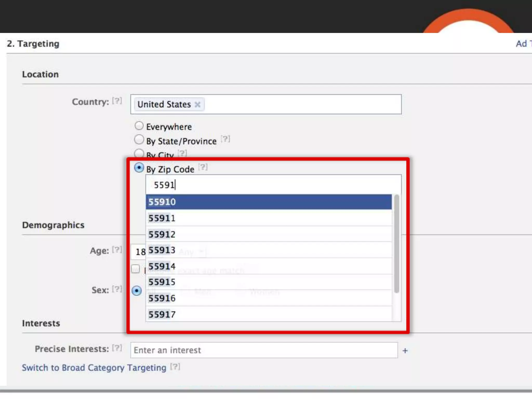Image resolution: width=532 pixels, height=399 pixels.
Task: Click the zip suggestions list scrollbar
Action: click(x=396, y=244)
